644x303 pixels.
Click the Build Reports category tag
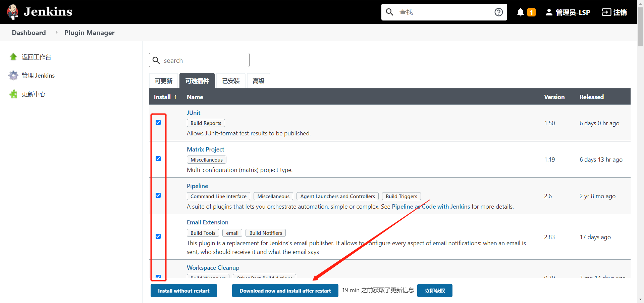tap(206, 123)
